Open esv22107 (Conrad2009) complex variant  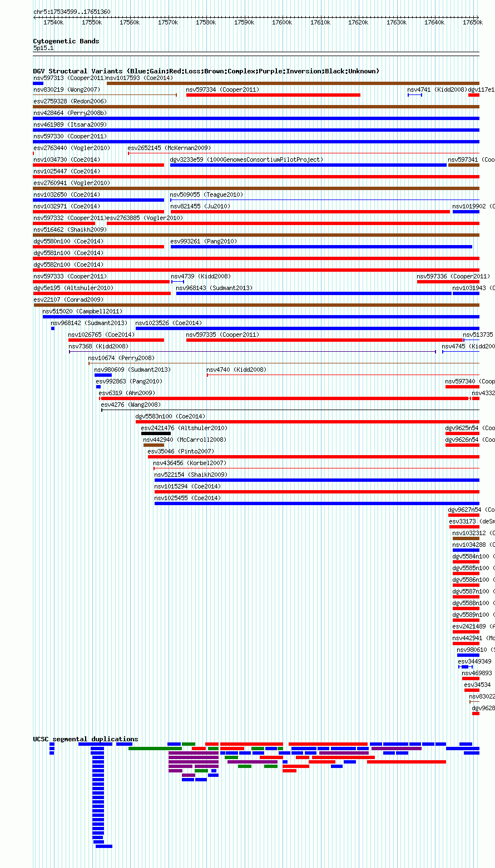coord(256,305)
